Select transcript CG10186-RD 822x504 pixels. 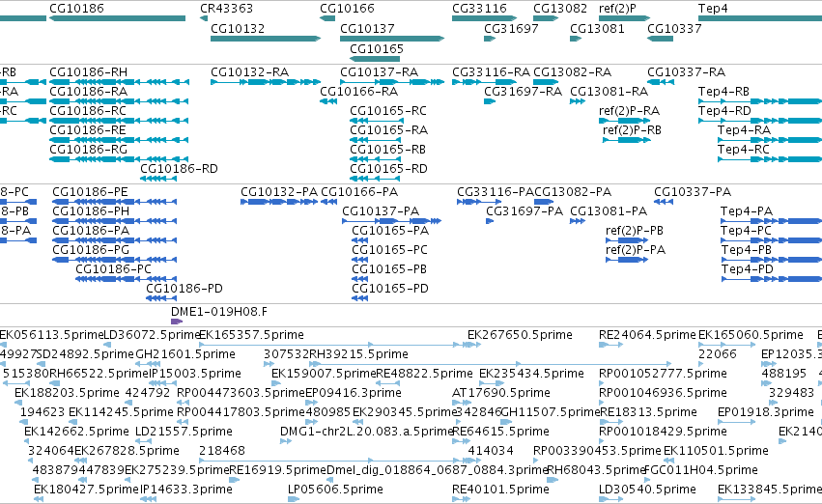click(x=158, y=179)
